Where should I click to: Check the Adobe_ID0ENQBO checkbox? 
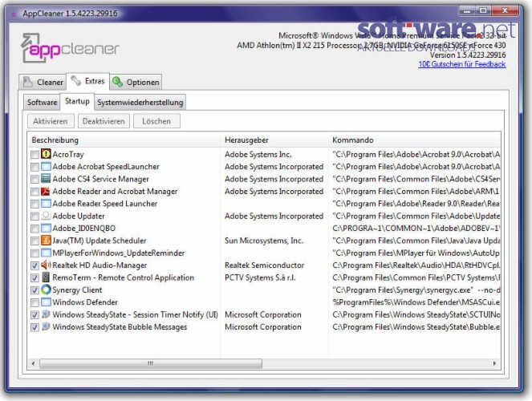(35, 229)
